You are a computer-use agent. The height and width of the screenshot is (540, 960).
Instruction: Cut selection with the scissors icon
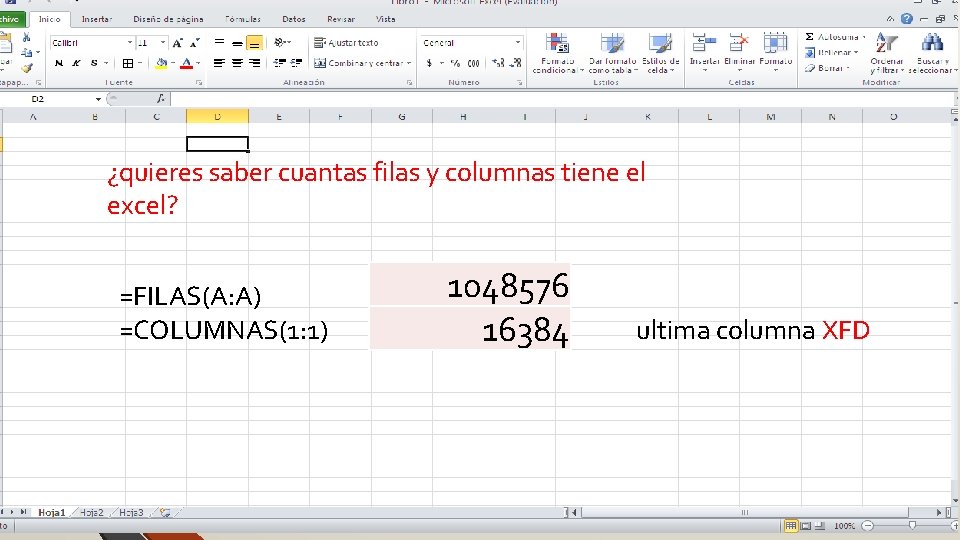tap(26, 39)
